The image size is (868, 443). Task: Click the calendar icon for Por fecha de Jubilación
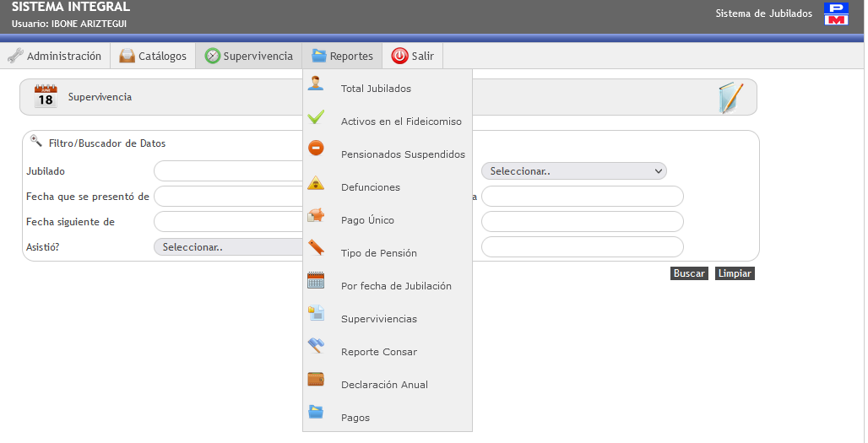[x=316, y=281]
